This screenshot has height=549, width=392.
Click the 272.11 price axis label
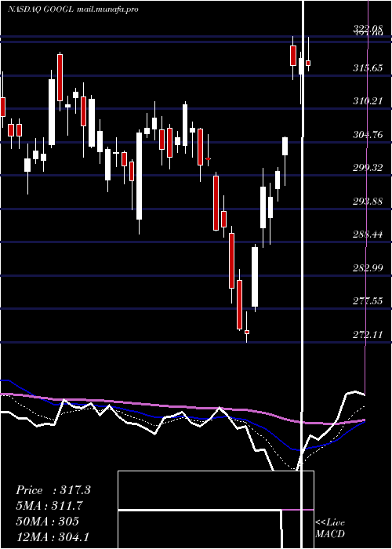368,335
